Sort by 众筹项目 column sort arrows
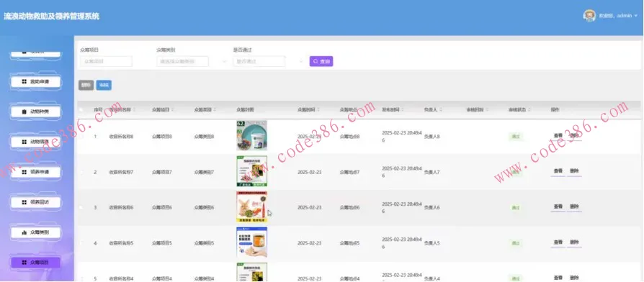Viewport: 644px width, 282px height. click(x=172, y=110)
